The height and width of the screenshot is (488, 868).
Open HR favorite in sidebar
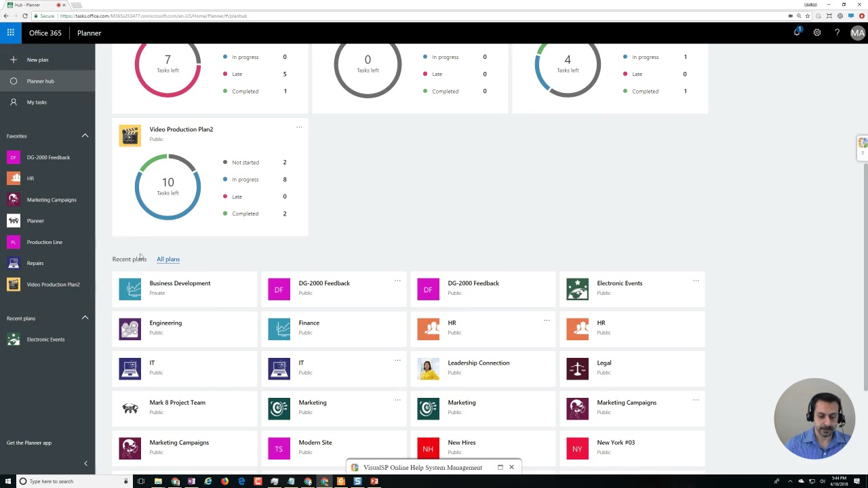click(x=47, y=178)
